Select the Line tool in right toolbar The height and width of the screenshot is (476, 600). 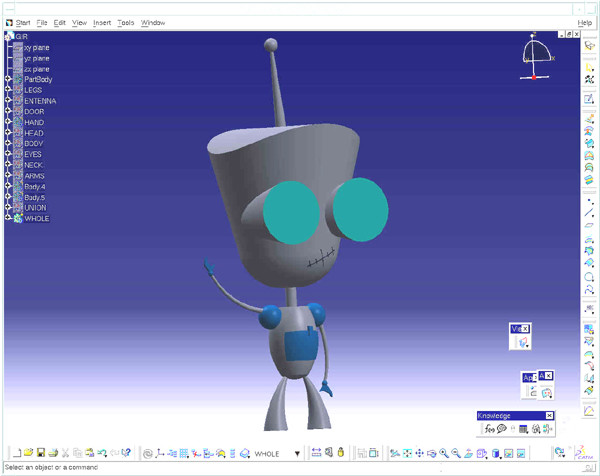(590, 213)
